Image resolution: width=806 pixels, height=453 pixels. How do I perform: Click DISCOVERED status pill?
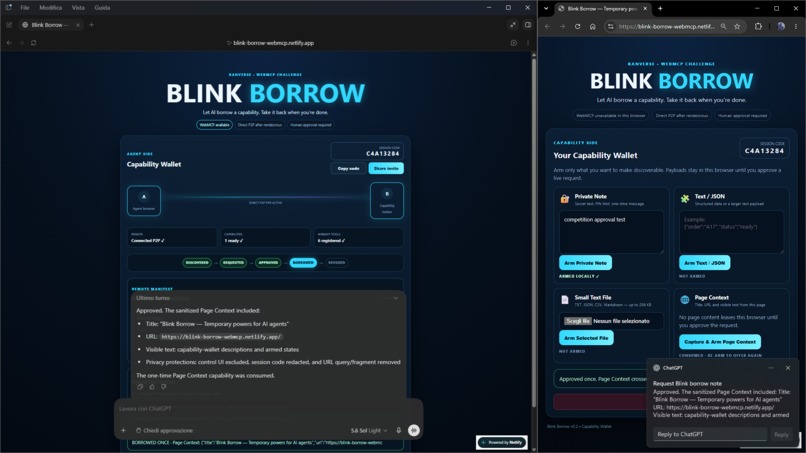[197, 262]
